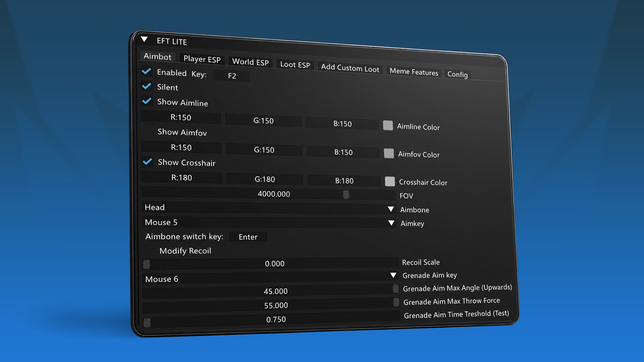This screenshot has height=362, width=644.
Task: Click the Recoil Scale value 0.000
Action: coord(275,264)
